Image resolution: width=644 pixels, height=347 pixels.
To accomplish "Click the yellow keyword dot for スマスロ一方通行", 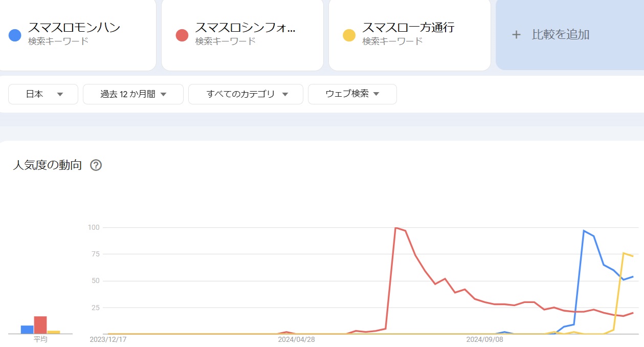I will tap(349, 34).
